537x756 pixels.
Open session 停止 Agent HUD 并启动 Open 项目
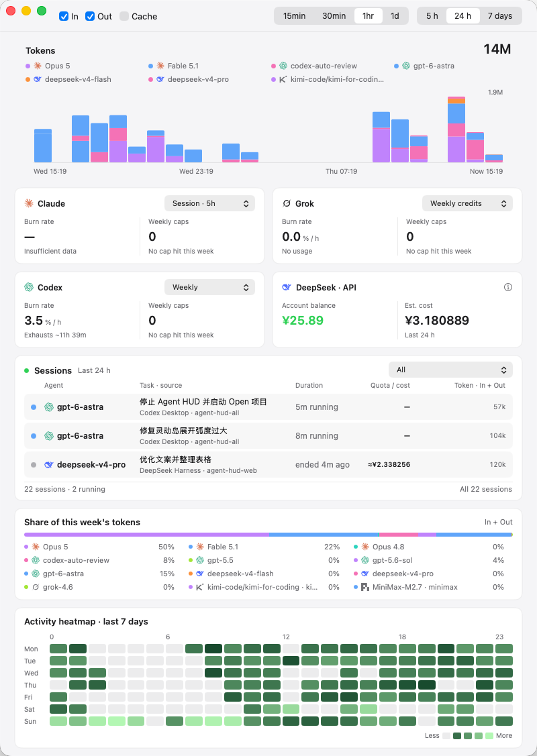pos(268,407)
